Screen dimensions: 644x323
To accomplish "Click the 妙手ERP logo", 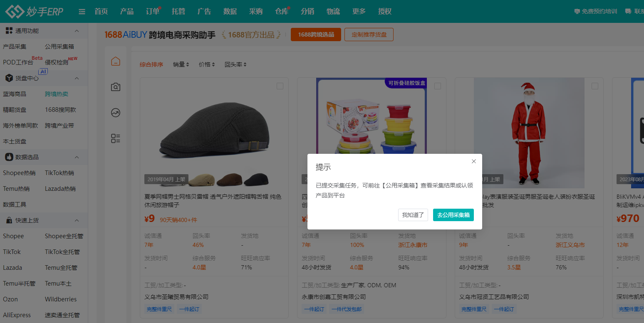I will (34, 12).
